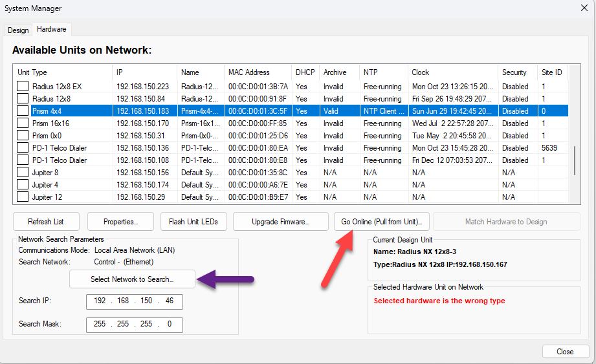Check the Jupiter 12 row checkbox

coord(23,197)
